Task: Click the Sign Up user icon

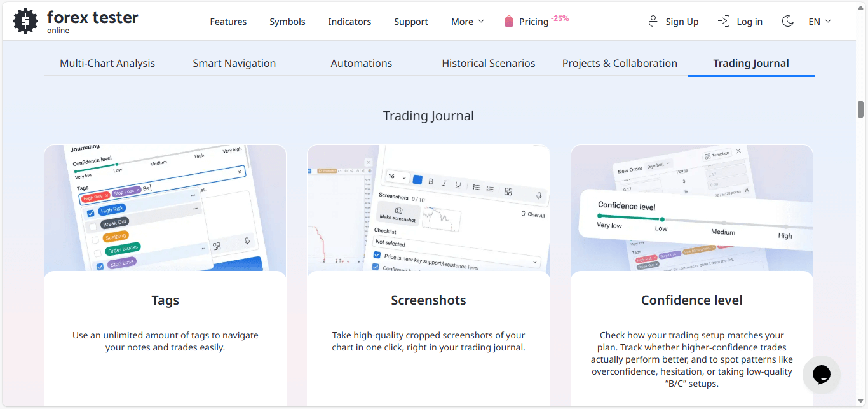Action: click(x=653, y=22)
